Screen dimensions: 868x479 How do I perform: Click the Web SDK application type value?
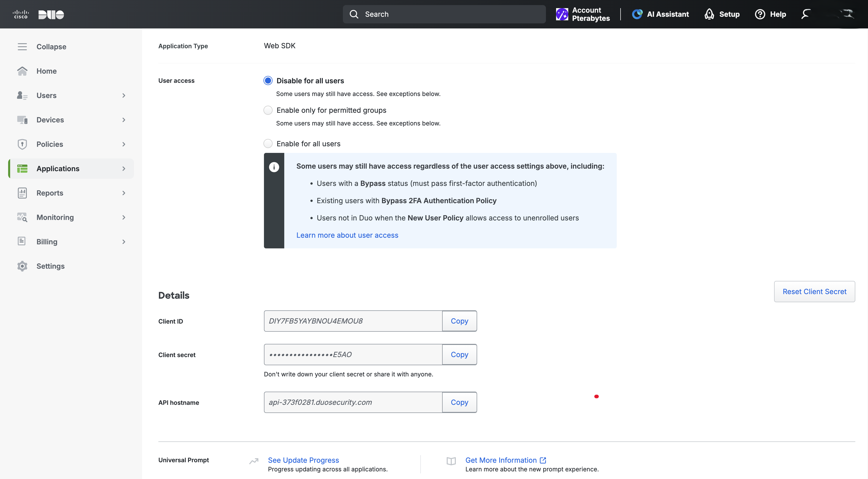pos(279,46)
